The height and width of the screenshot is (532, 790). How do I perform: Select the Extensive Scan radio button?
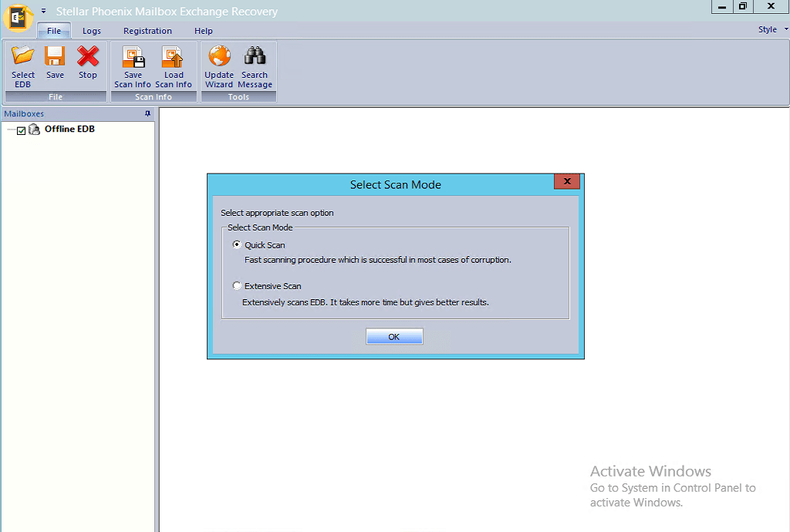pyautogui.click(x=237, y=285)
